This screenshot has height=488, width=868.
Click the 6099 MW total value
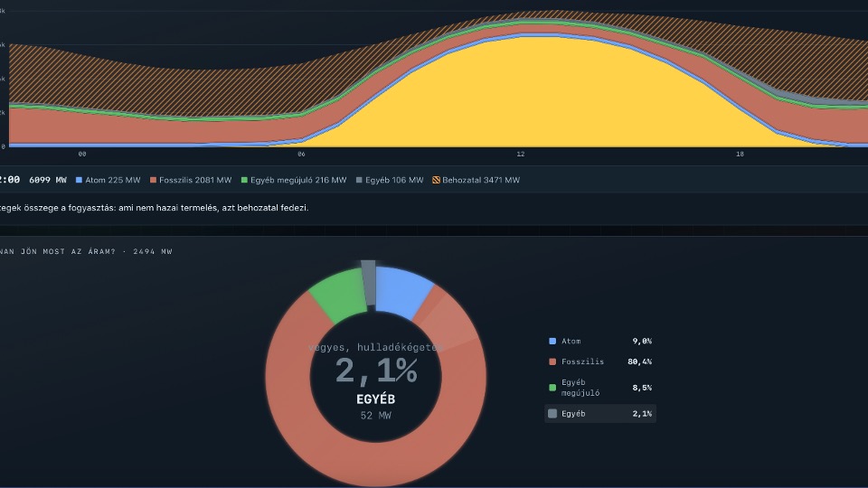click(x=48, y=180)
